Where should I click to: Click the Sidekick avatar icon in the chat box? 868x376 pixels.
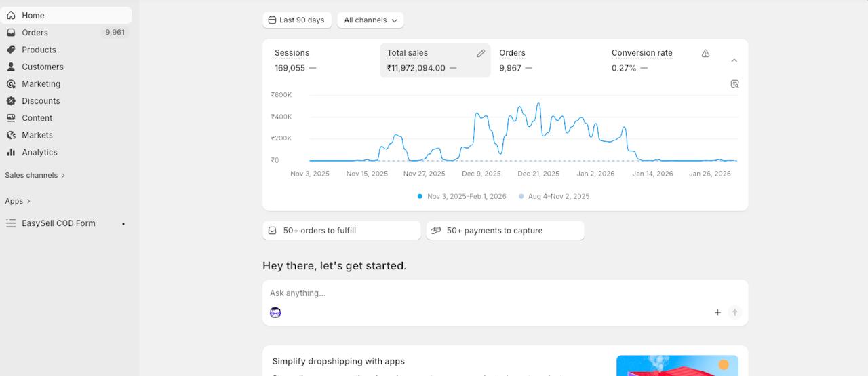tap(275, 313)
